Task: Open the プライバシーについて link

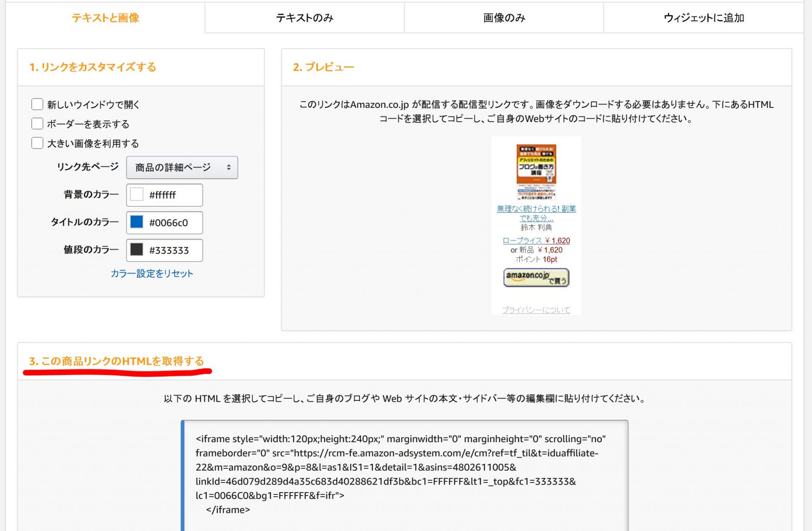Action: (x=536, y=310)
